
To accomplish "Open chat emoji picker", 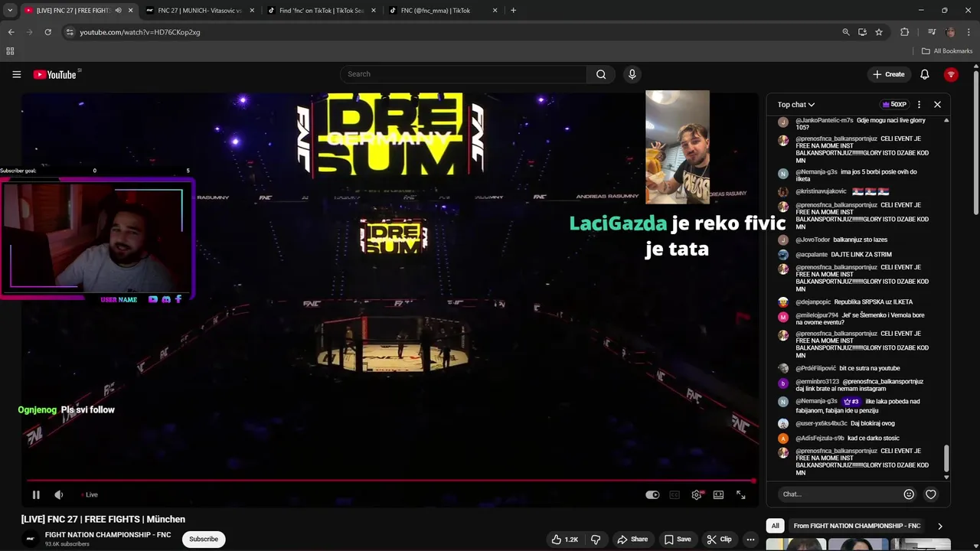I will (x=909, y=494).
